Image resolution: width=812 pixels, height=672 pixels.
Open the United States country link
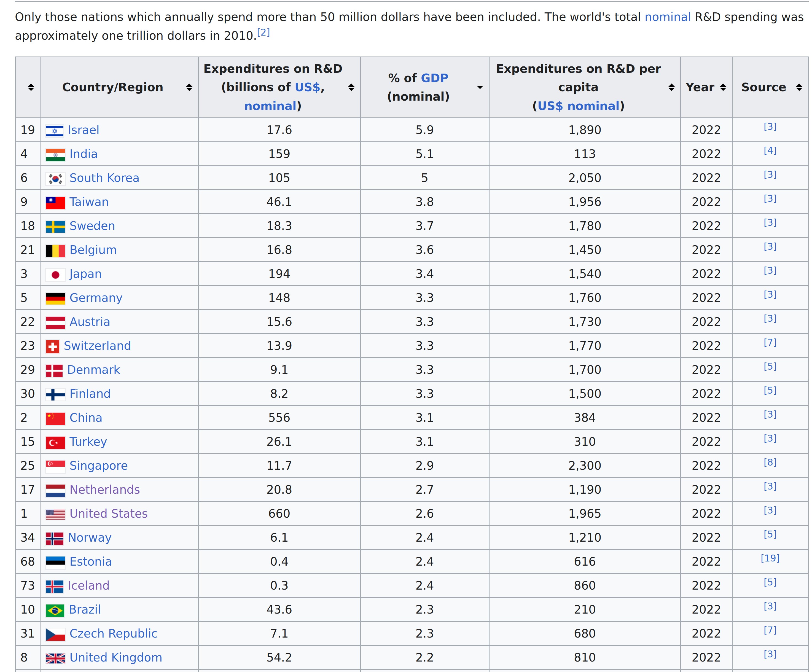click(109, 514)
